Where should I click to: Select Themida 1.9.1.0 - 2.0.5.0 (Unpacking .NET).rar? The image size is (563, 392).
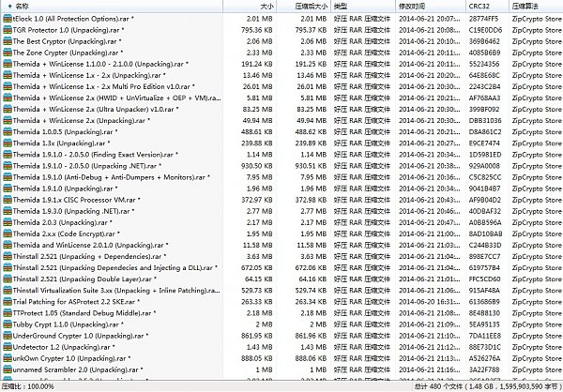pos(87,166)
